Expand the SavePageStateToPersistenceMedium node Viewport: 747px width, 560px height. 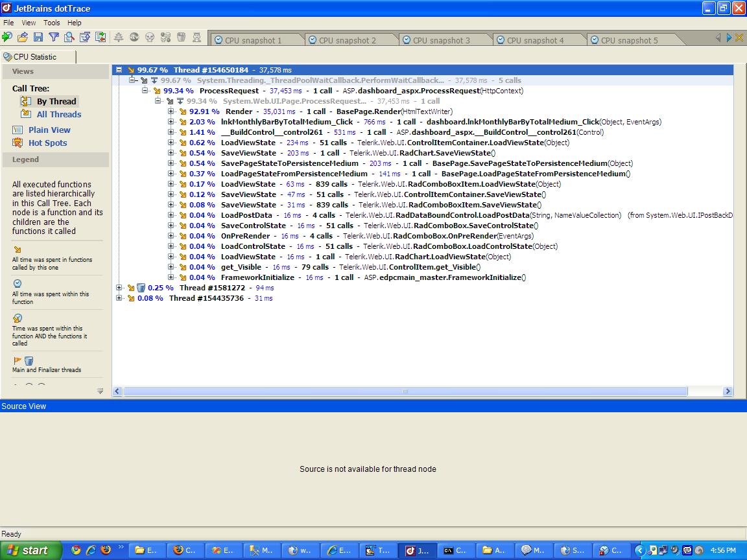click(x=171, y=163)
